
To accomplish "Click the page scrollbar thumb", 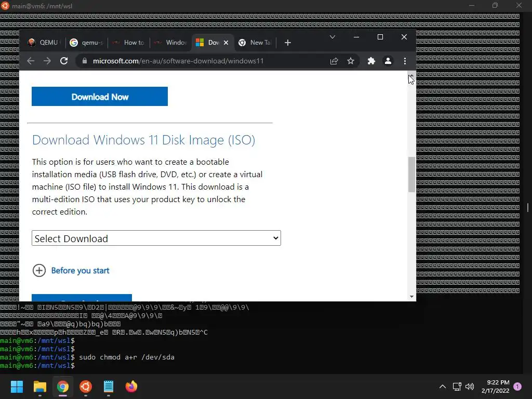I will coord(411,175).
